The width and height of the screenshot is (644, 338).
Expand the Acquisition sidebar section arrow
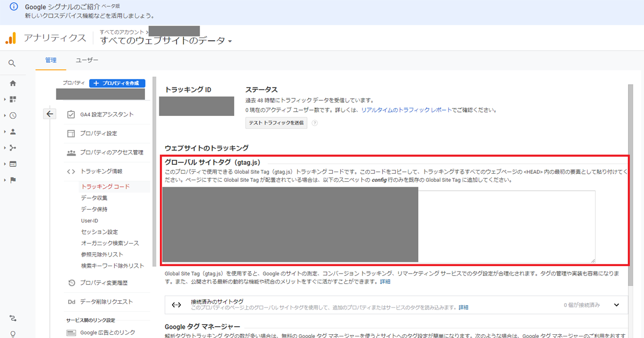[x=5, y=148]
